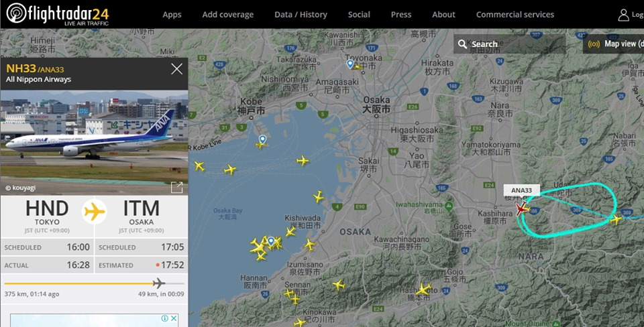Click the 375 km, 01:14 ago text

coord(32,293)
